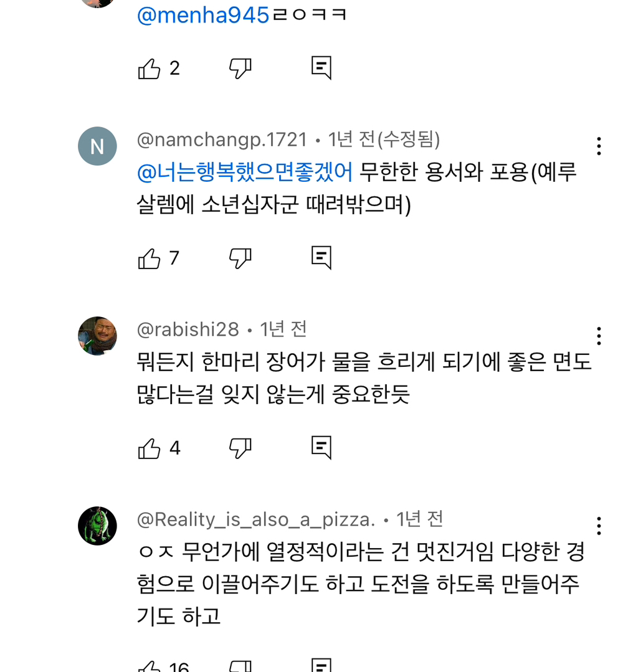Open @rabishi28's profile picture
This screenshot has height=672, width=638.
click(97, 336)
